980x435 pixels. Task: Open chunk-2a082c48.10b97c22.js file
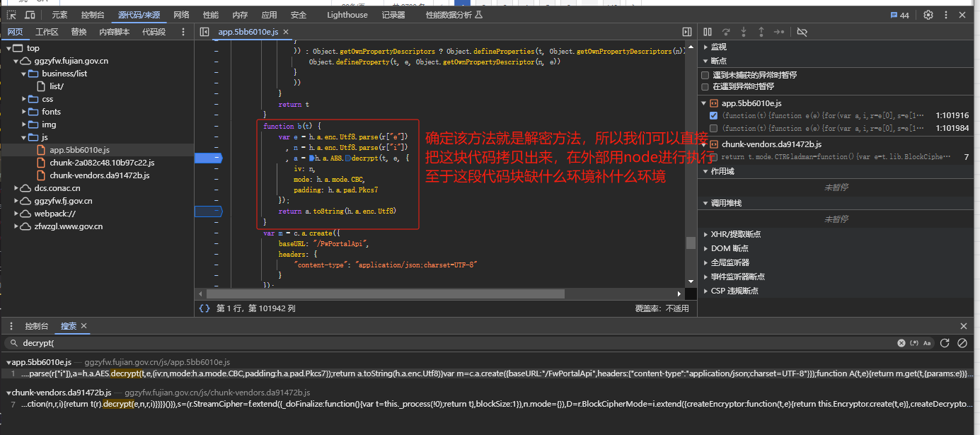tap(101, 163)
